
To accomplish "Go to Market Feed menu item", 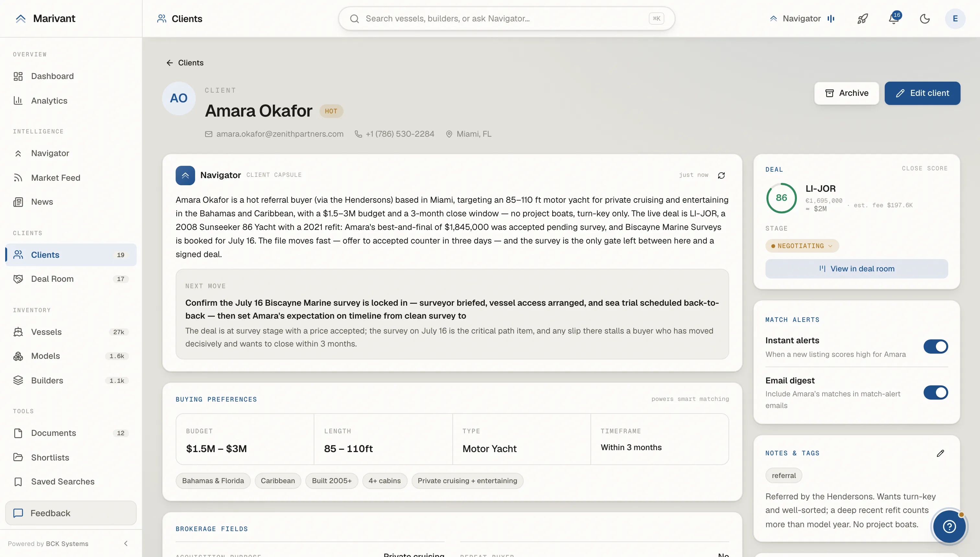I will [71, 178].
